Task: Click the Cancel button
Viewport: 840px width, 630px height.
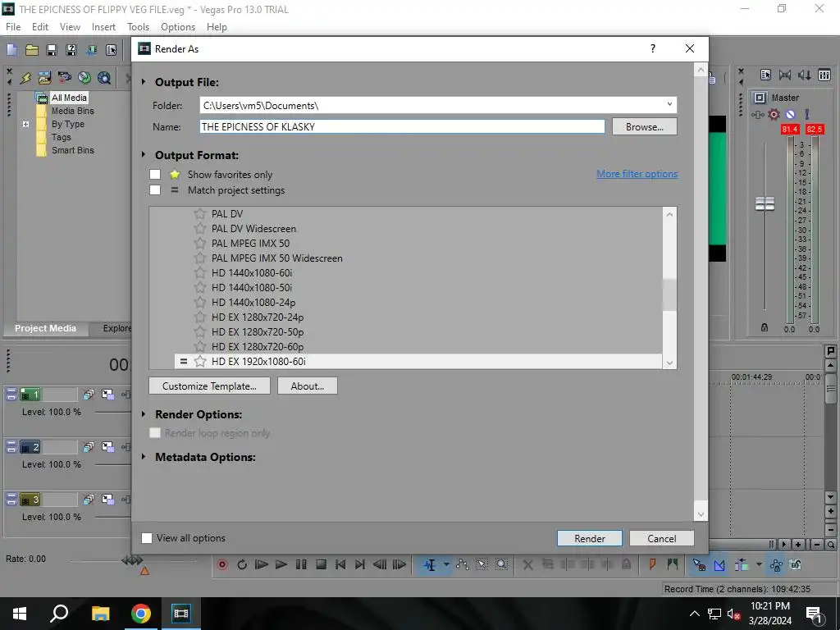Action: (662, 538)
